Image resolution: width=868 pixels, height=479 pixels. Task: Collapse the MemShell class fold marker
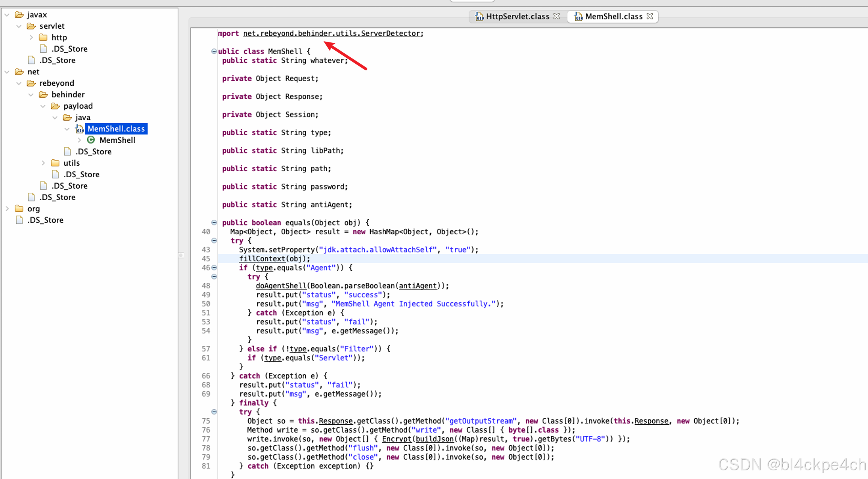pos(214,51)
